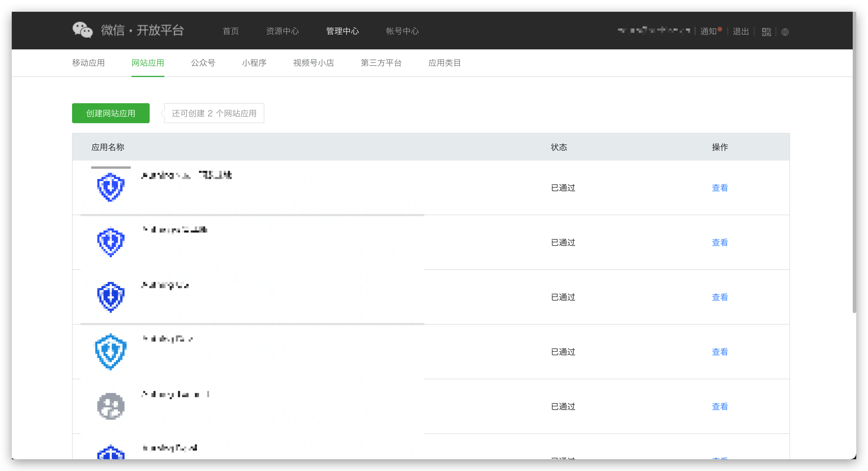This screenshot has height=471, width=868.
Task: Click the globe language icon
Action: click(x=785, y=32)
